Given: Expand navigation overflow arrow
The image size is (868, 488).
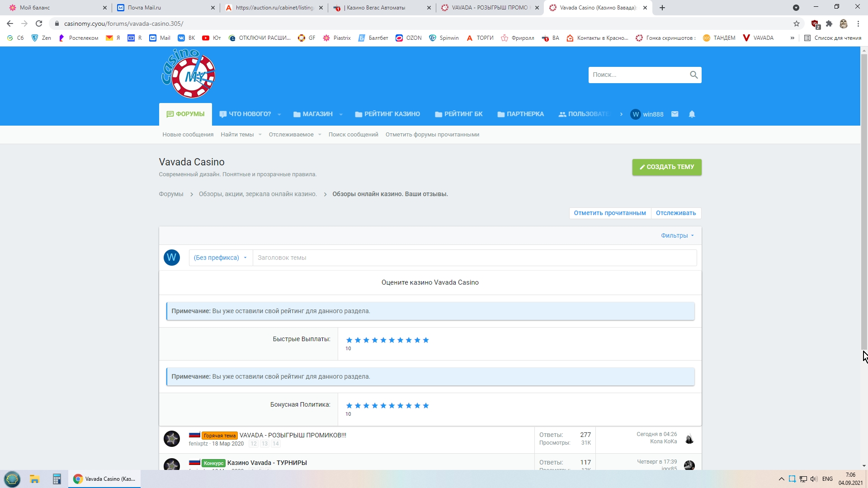Looking at the screenshot, I should coord(621,114).
